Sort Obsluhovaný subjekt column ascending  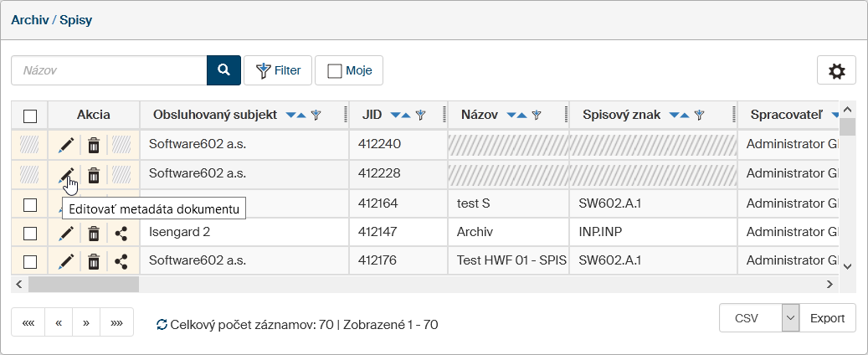coord(302,116)
